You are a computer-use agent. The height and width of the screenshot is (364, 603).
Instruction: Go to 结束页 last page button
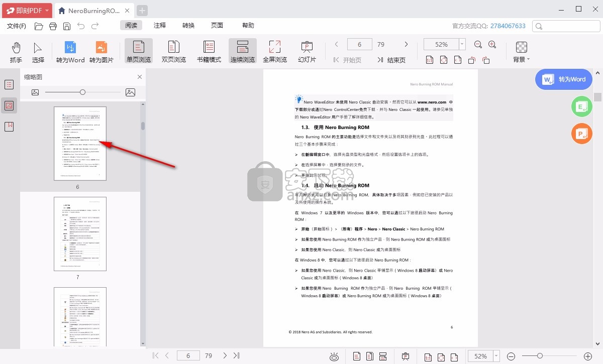point(391,60)
